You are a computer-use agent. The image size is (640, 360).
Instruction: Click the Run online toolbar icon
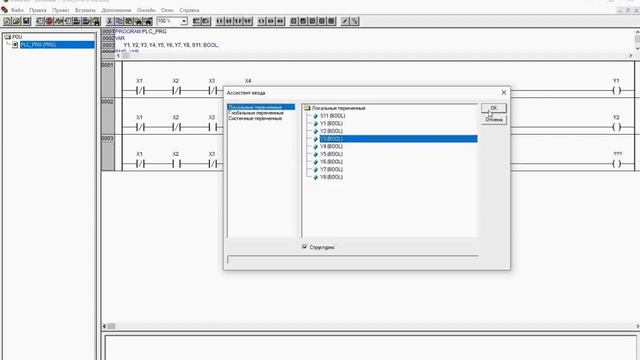(x=40, y=21)
